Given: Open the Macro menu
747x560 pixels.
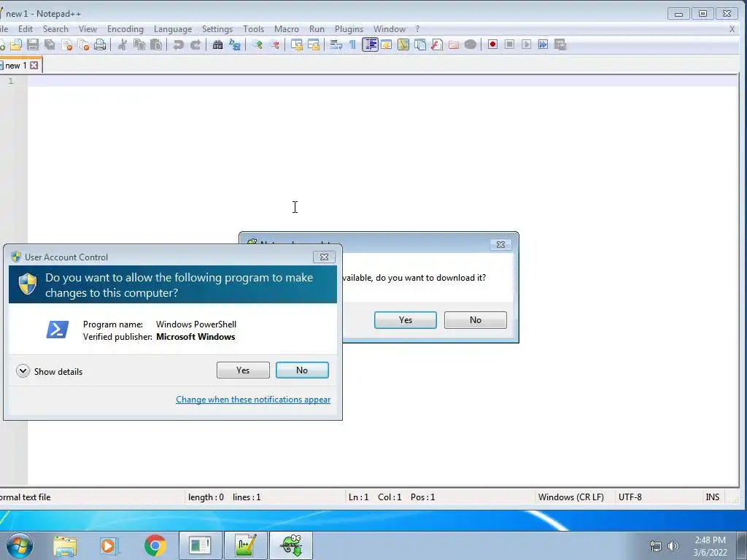Looking at the screenshot, I should point(286,29).
